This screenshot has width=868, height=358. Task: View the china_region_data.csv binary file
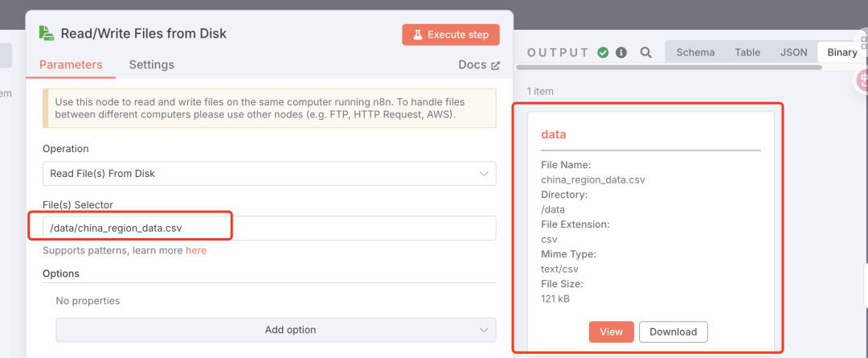tap(611, 331)
